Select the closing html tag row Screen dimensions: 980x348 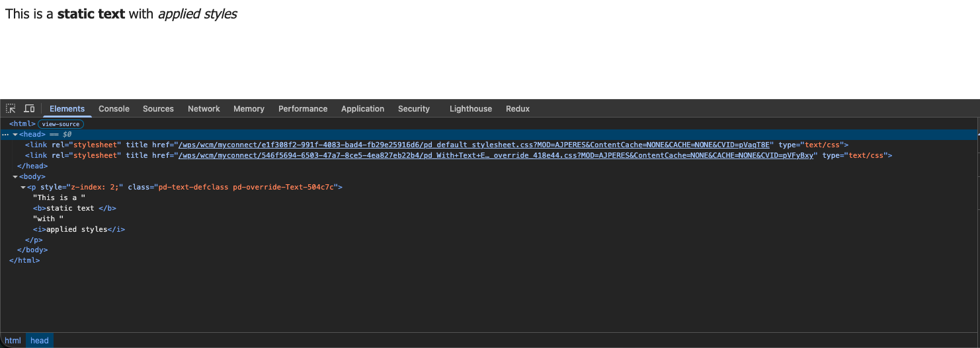click(x=24, y=261)
